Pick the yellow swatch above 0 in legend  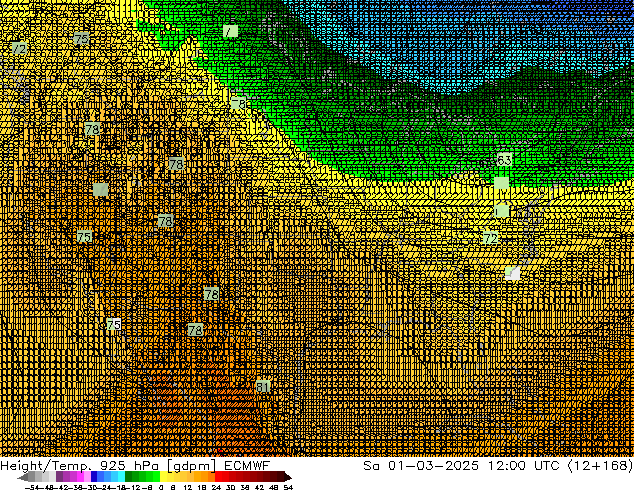tap(164, 477)
